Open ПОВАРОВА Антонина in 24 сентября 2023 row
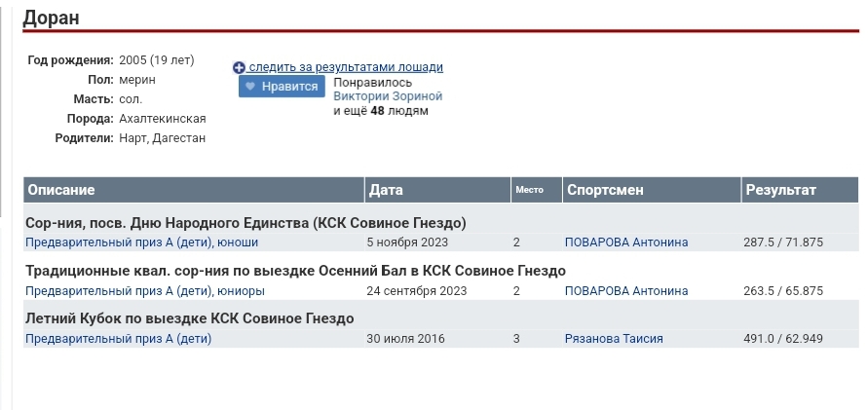This screenshot has height=410, width=868. 626,291
